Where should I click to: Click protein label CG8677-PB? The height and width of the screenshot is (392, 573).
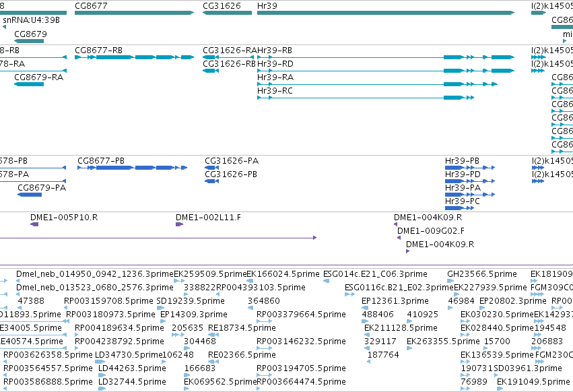pos(101,161)
